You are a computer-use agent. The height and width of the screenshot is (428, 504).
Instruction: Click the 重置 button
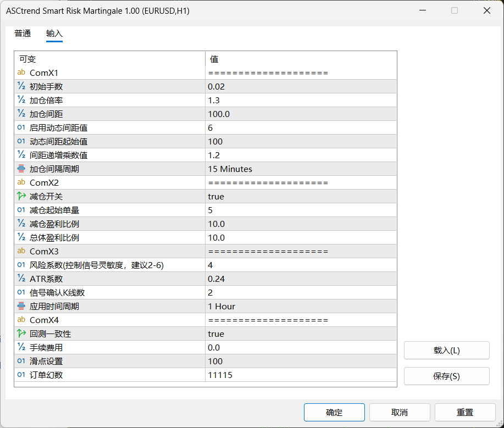[x=465, y=412]
